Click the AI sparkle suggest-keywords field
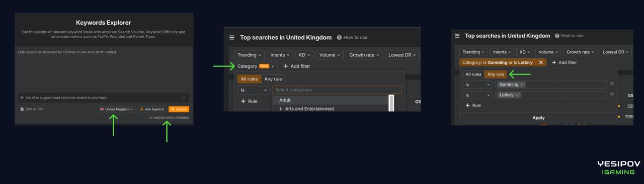This screenshot has width=644, height=184. (103, 98)
